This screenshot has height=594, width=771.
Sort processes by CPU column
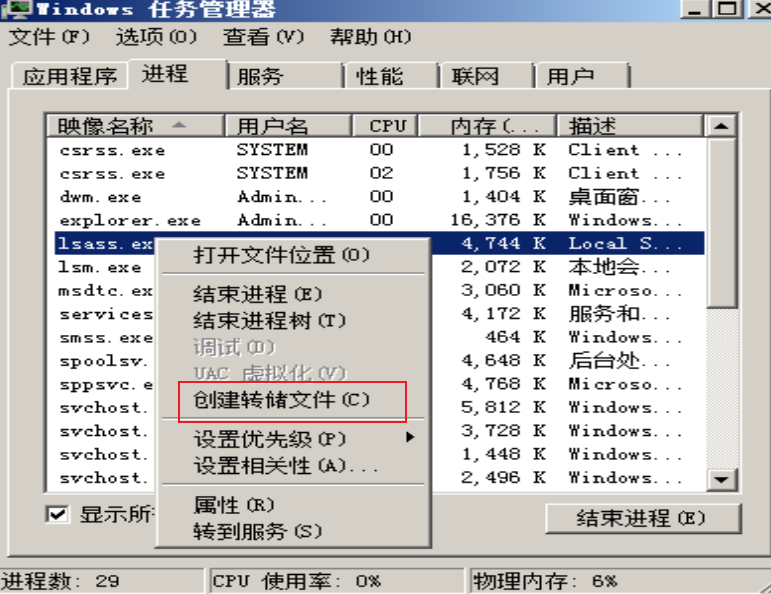pos(385,126)
